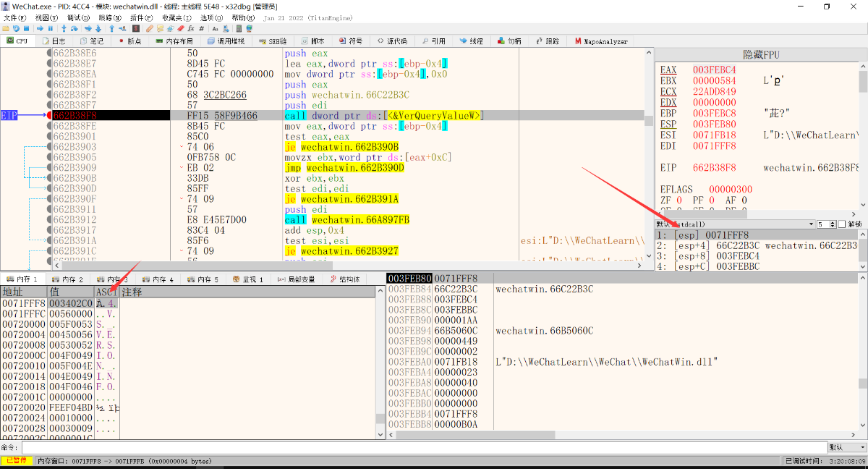
Task: Click the Scylla 'S' plugin icon
Action: coord(136,28)
